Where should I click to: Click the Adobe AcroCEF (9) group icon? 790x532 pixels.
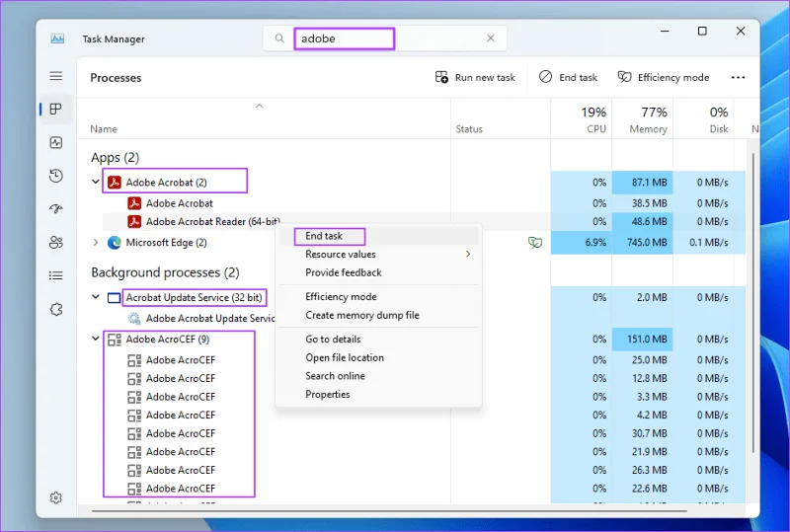[x=115, y=340]
